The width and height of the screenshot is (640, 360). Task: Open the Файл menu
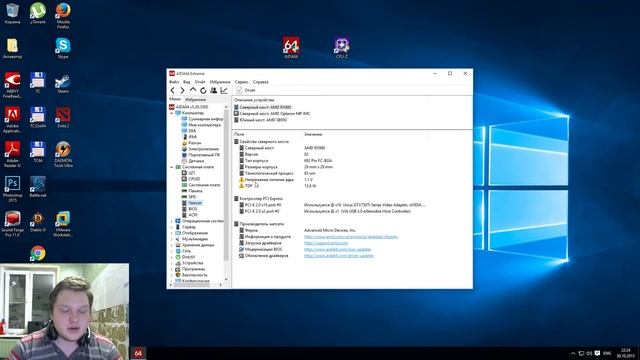(x=174, y=82)
